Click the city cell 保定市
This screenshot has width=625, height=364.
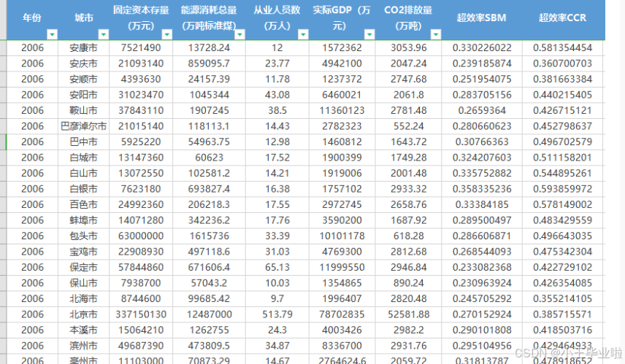(x=84, y=267)
